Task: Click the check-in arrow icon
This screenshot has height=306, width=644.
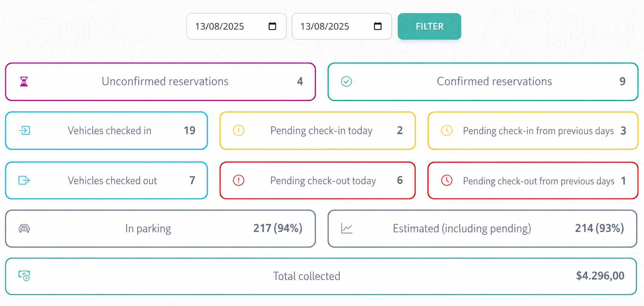Action: (x=24, y=131)
